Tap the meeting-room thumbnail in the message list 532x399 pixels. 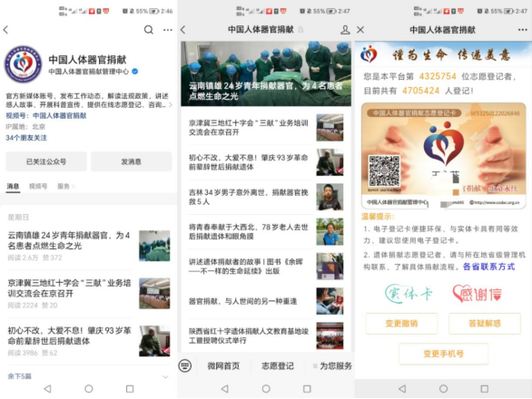point(154,293)
